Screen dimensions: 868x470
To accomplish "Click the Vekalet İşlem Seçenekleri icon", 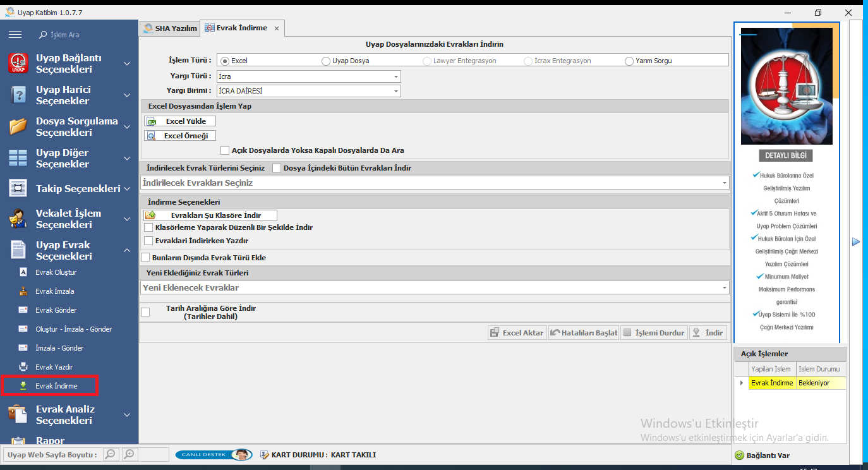I will tap(18, 219).
